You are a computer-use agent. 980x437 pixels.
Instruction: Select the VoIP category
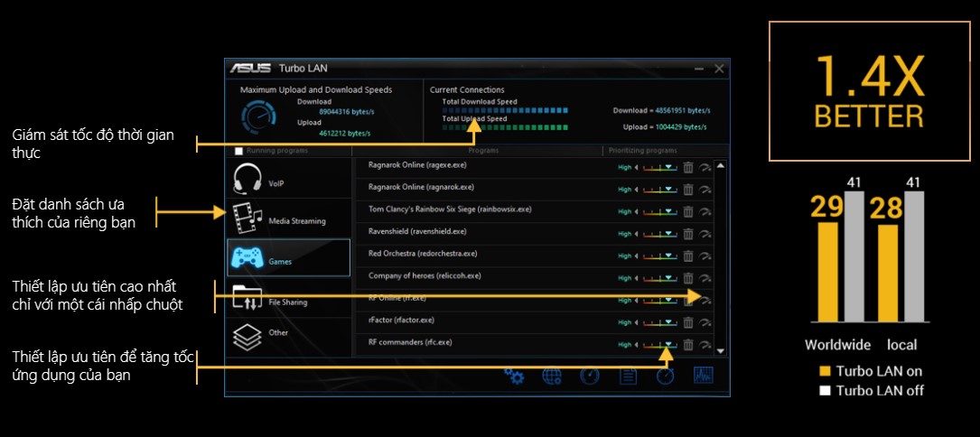[288, 181]
